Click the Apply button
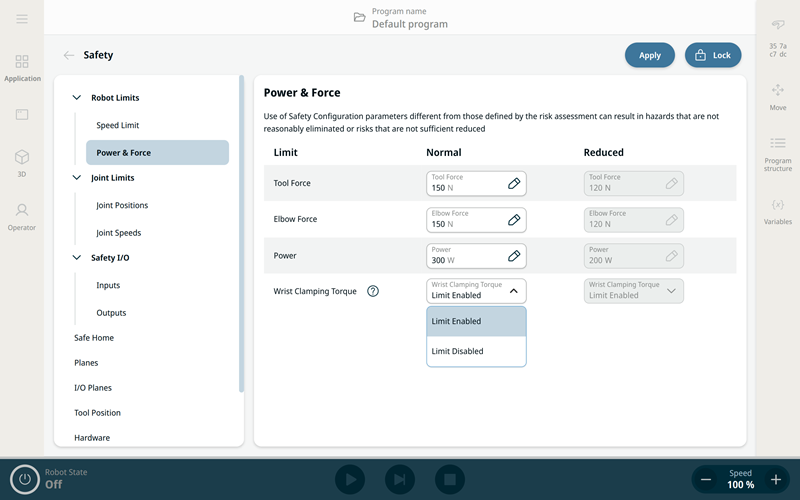This screenshot has height=500, width=800. [x=650, y=56]
